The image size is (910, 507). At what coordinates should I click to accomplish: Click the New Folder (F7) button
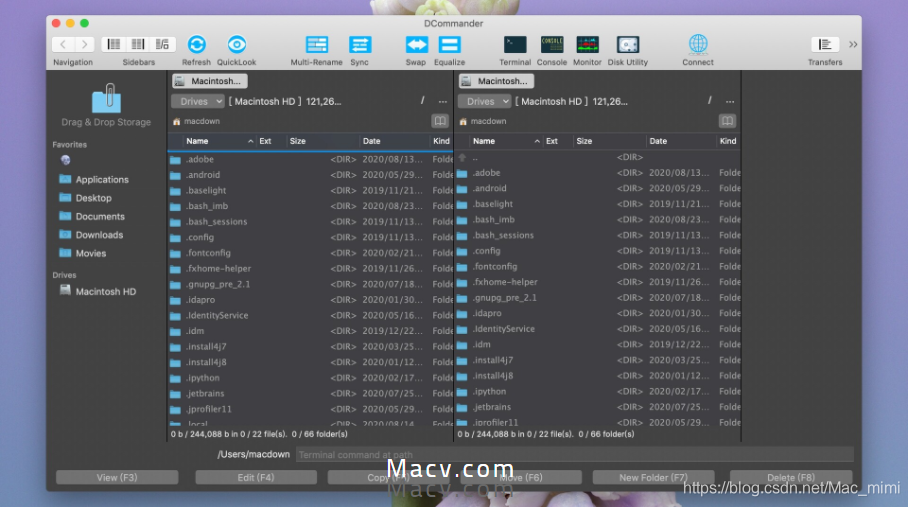[653, 477]
